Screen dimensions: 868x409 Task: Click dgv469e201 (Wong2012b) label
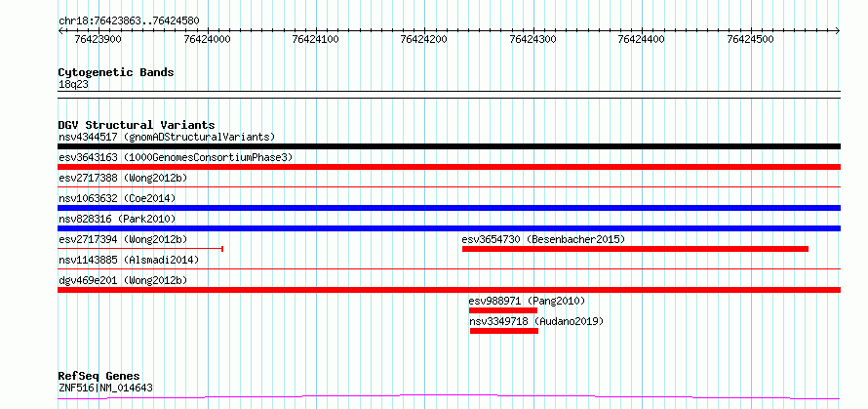123,280
